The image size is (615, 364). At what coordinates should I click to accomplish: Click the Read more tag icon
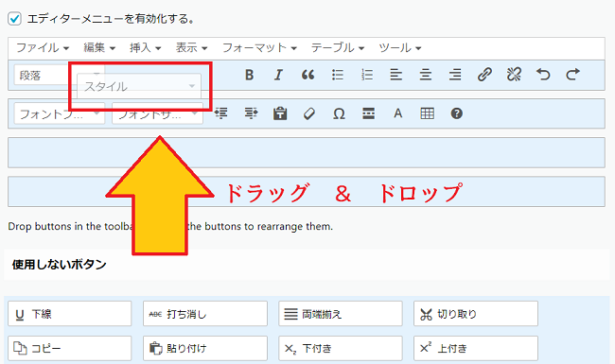coord(368,113)
